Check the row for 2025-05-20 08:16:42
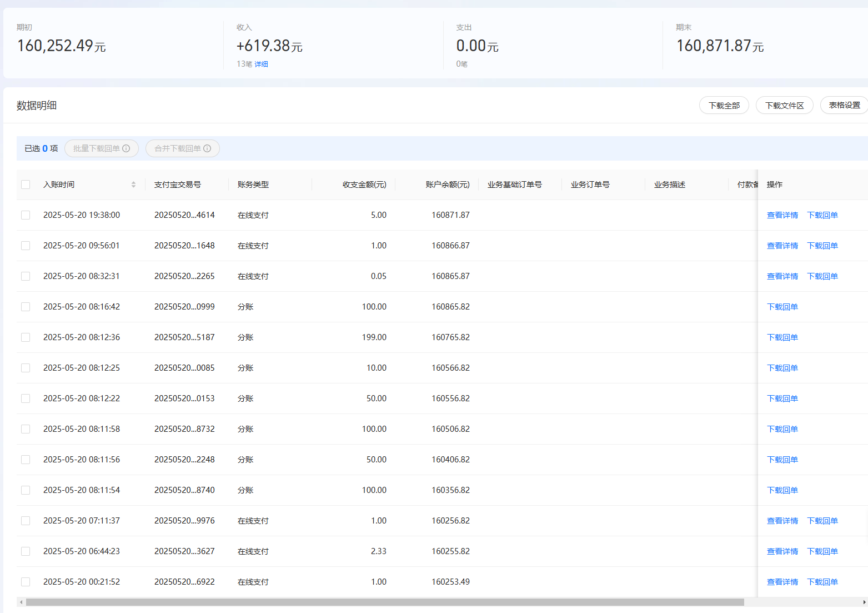 26,307
